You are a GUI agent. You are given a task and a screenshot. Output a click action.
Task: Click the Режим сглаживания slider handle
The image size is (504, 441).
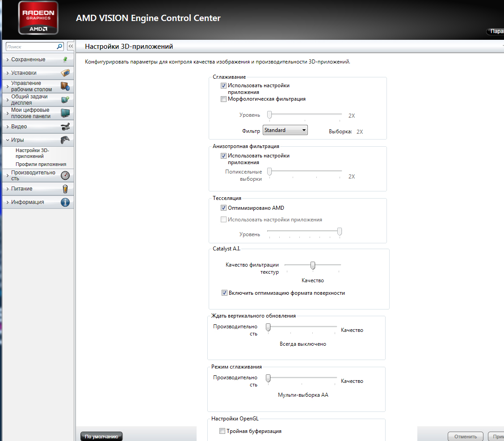pyautogui.click(x=268, y=378)
